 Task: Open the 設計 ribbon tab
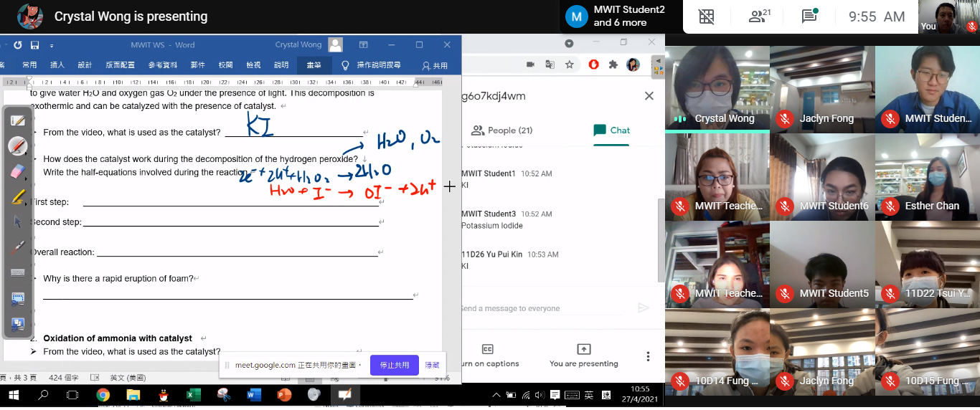pyautogui.click(x=85, y=65)
